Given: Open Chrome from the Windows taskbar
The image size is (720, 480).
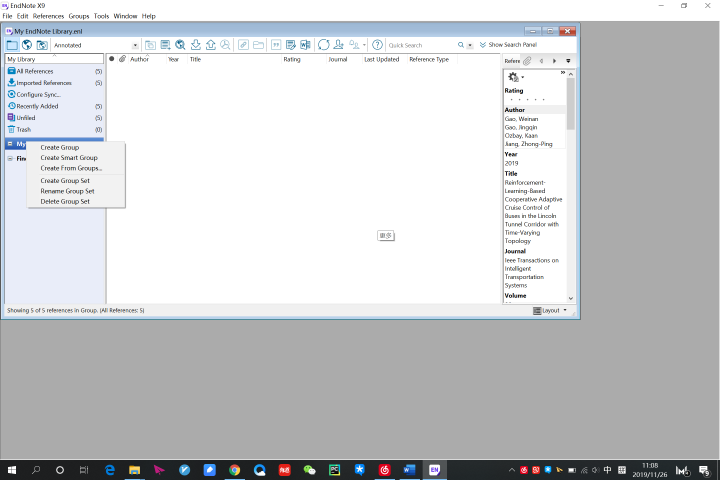Looking at the screenshot, I should pyautogui.click(x=235, y=470).
